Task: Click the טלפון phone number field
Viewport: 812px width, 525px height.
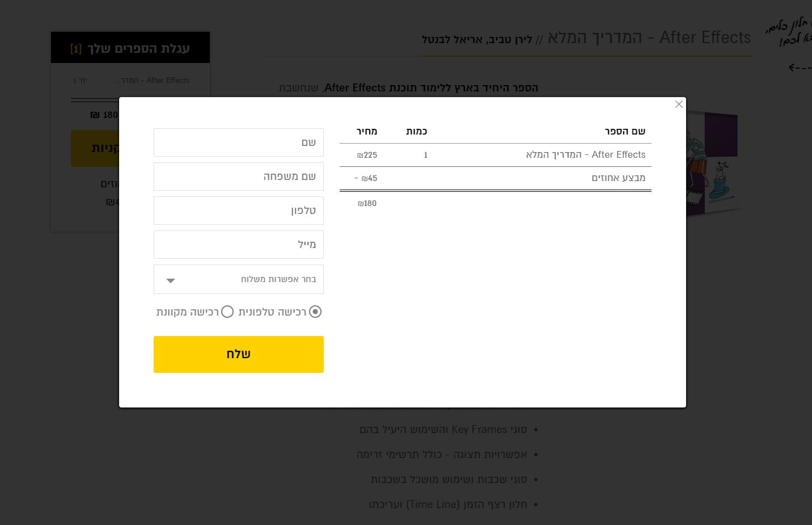Action: point(238,211)
